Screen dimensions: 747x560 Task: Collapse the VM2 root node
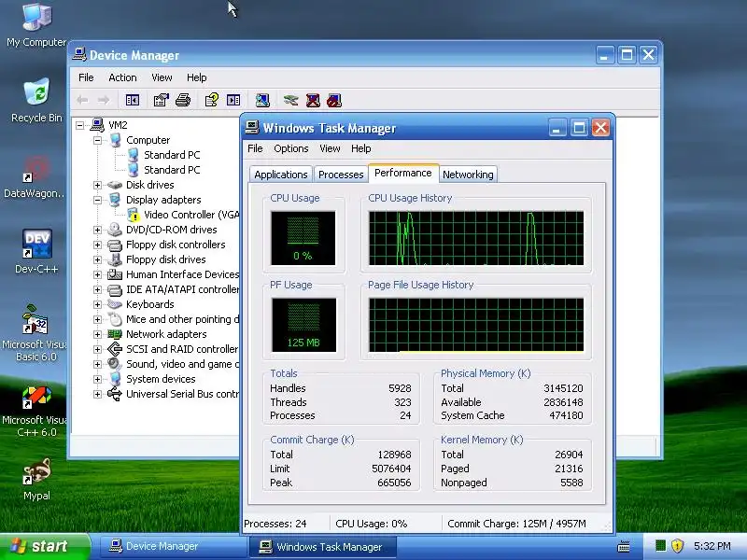[79, 125]
